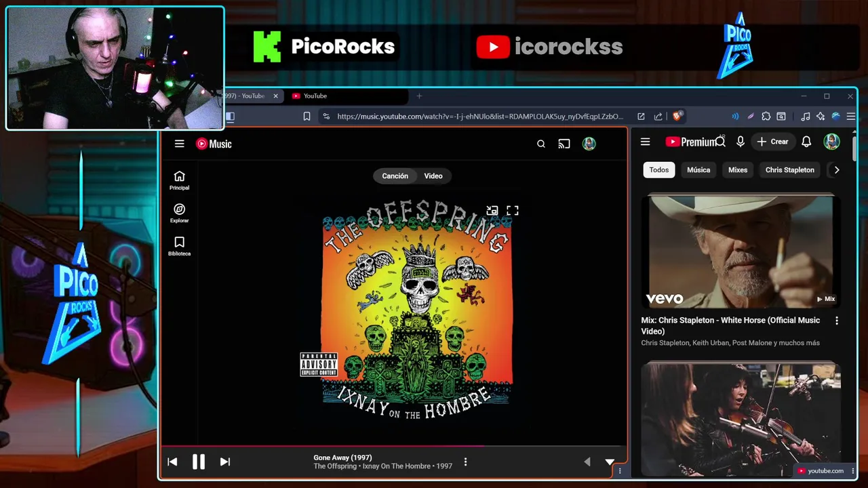868x488 pixels.
Task: Open the globe icon in browser toolbar
Action: click(x=836, y=117)
